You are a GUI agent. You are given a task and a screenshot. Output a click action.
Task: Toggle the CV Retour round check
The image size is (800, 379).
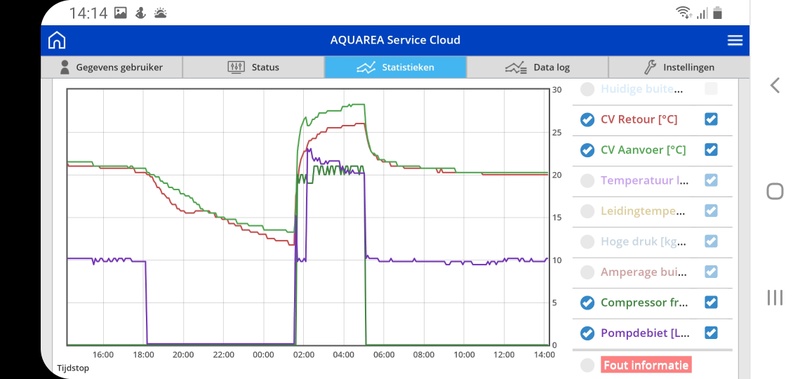tap(587, 119)
